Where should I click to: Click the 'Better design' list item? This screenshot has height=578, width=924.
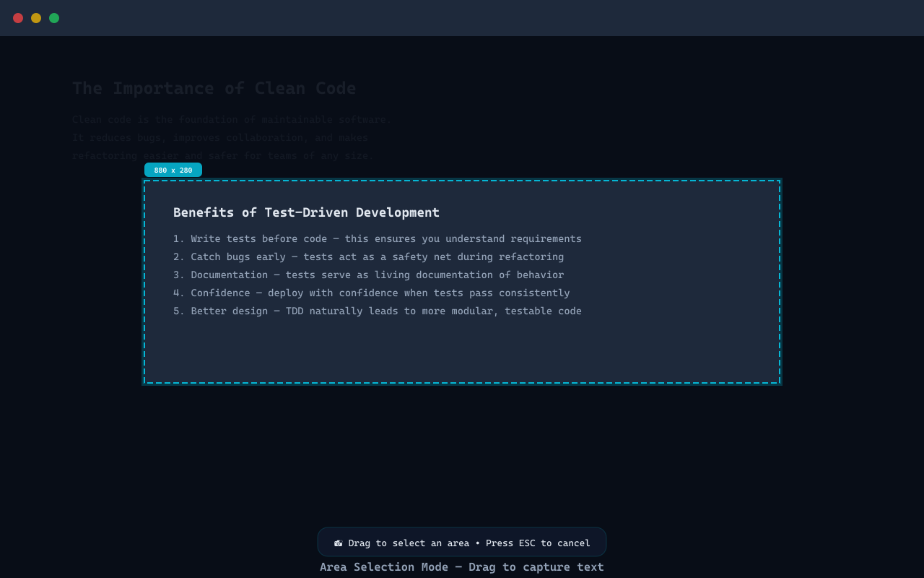[378, 311]
